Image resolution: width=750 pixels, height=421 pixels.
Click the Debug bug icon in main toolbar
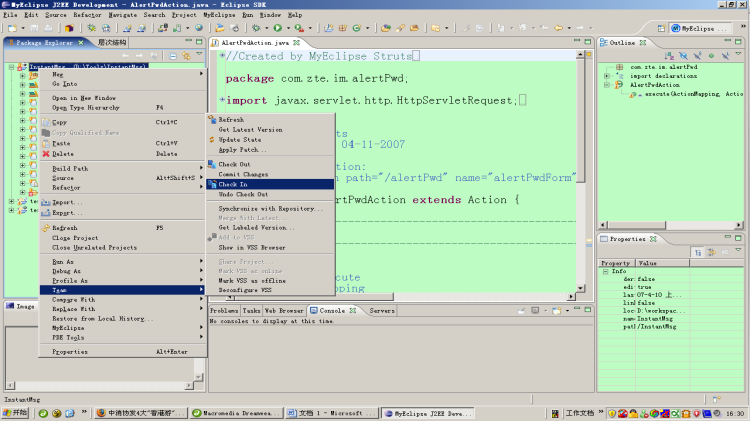click(x=256, y=28)
